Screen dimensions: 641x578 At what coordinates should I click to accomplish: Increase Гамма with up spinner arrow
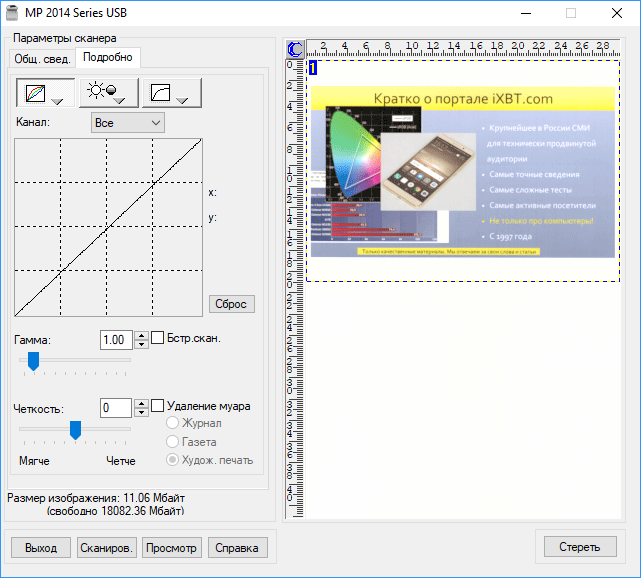(141, 336)
